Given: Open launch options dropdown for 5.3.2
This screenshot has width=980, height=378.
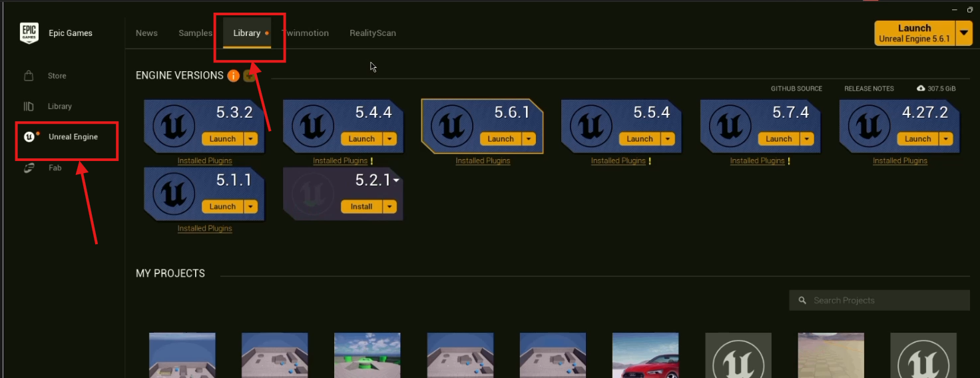Looking at the screenshot, I should point(251,139).
